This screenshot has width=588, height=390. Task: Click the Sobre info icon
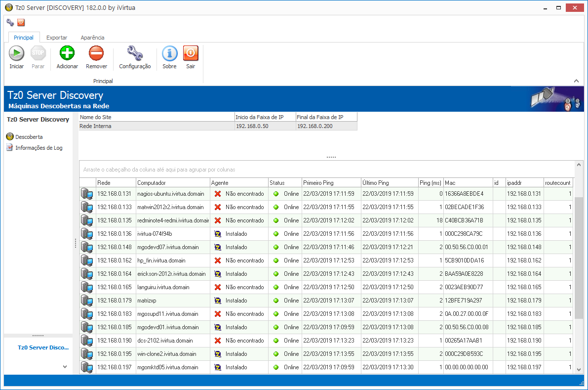tap(169, 53)
